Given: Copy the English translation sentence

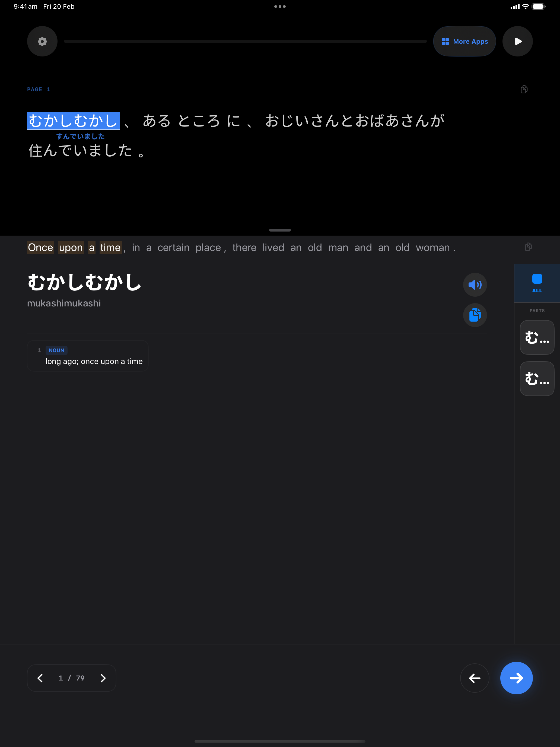Looking at the screenshot, I should pos(528,247).
